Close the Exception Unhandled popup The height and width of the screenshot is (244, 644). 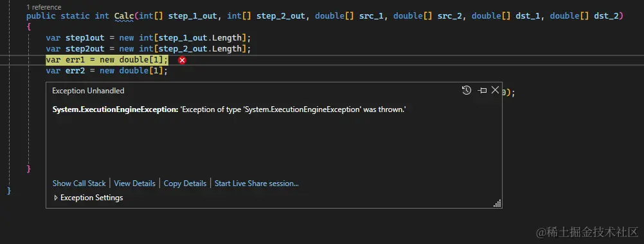click(x=496, y=90)
